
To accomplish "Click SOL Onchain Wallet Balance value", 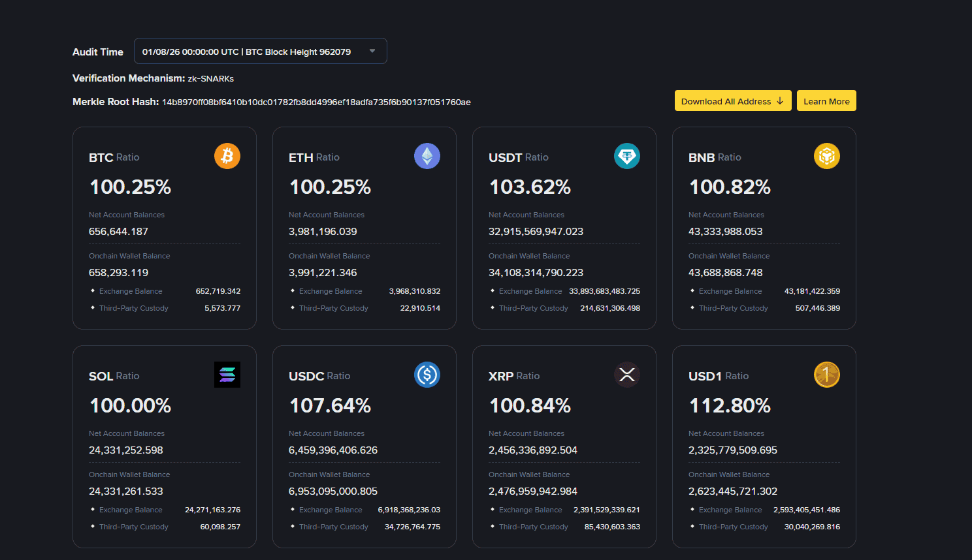I will (126, 491).
